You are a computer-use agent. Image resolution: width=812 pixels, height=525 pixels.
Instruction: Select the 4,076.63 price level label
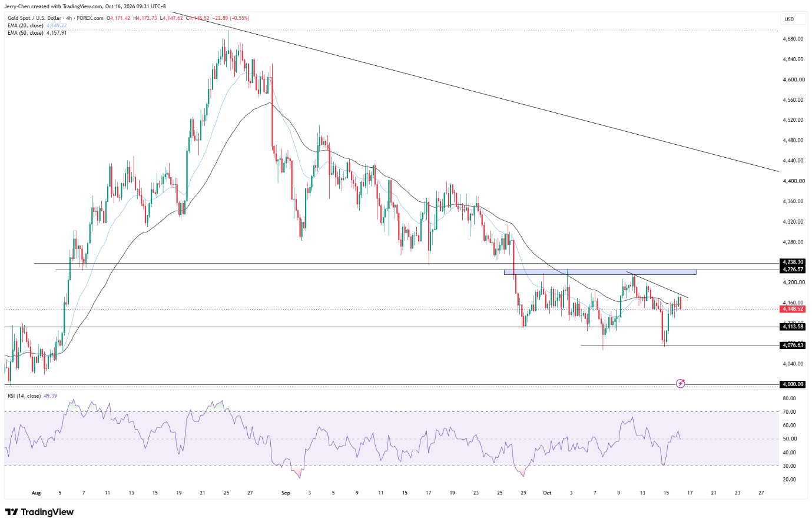pyautogui.click(x=793, y=345)
